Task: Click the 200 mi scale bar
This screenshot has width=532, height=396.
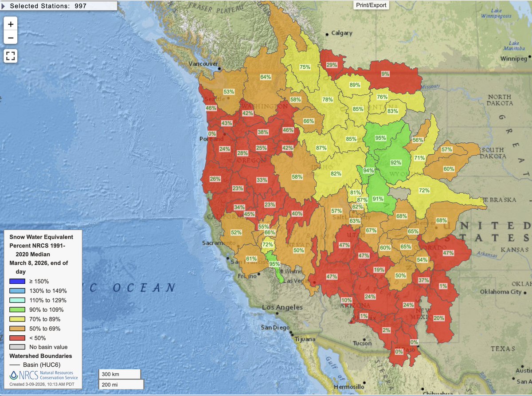Action: (121, 385)
